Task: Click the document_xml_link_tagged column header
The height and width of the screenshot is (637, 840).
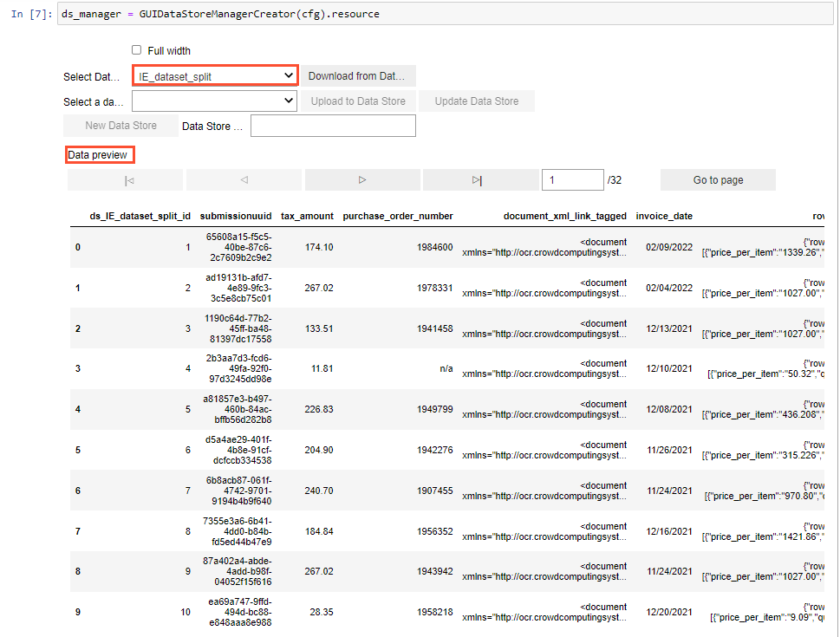Action: pos(564,216)
